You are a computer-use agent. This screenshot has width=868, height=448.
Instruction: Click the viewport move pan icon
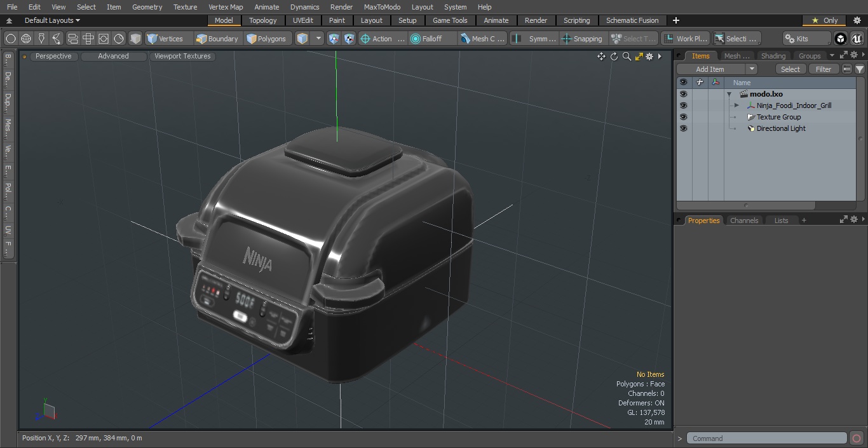[601, 57]
